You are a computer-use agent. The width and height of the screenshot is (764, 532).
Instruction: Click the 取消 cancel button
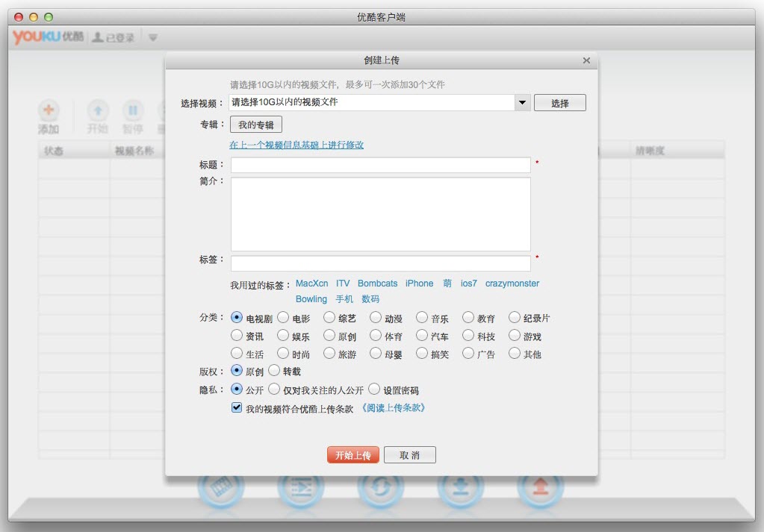click(x=410, y=455)
